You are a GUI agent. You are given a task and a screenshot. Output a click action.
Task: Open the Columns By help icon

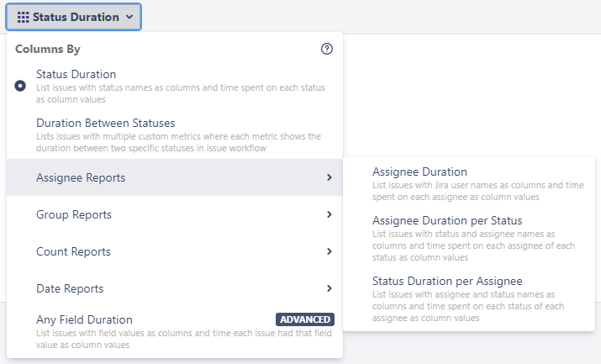pyautogui.click(x=327, y=50)
